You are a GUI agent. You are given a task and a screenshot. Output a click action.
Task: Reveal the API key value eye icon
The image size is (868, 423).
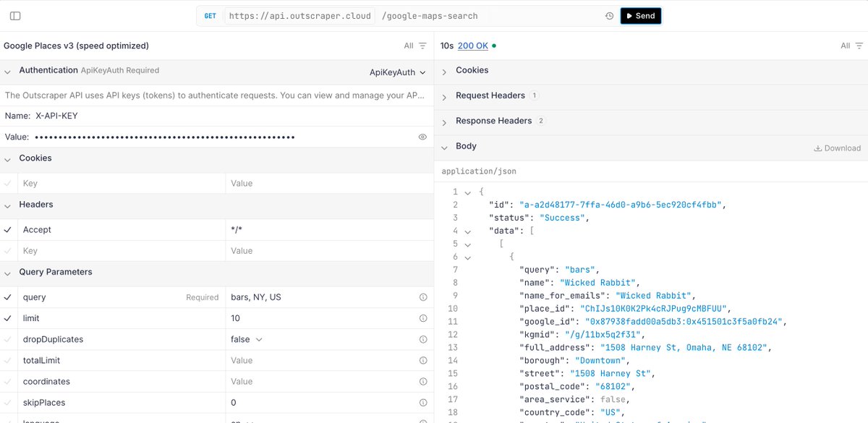click(422, 137)
